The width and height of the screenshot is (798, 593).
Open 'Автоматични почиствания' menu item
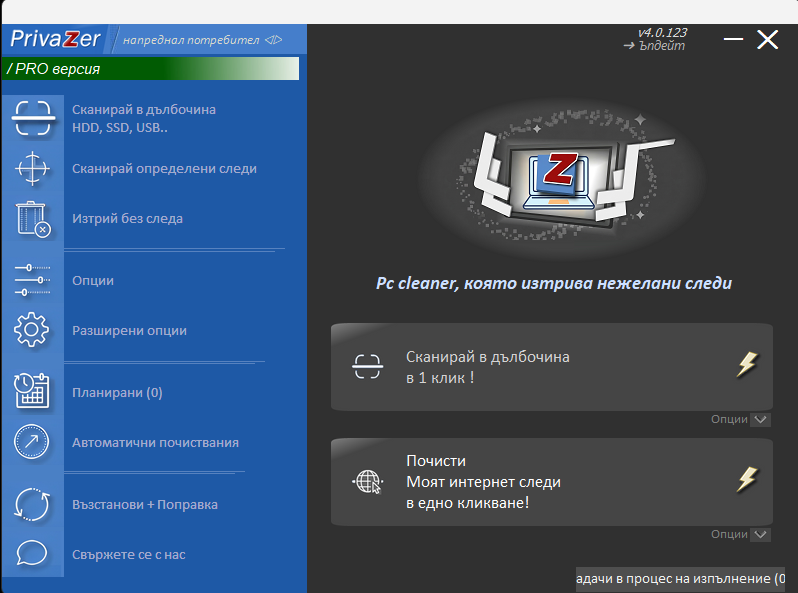(155, 443)
